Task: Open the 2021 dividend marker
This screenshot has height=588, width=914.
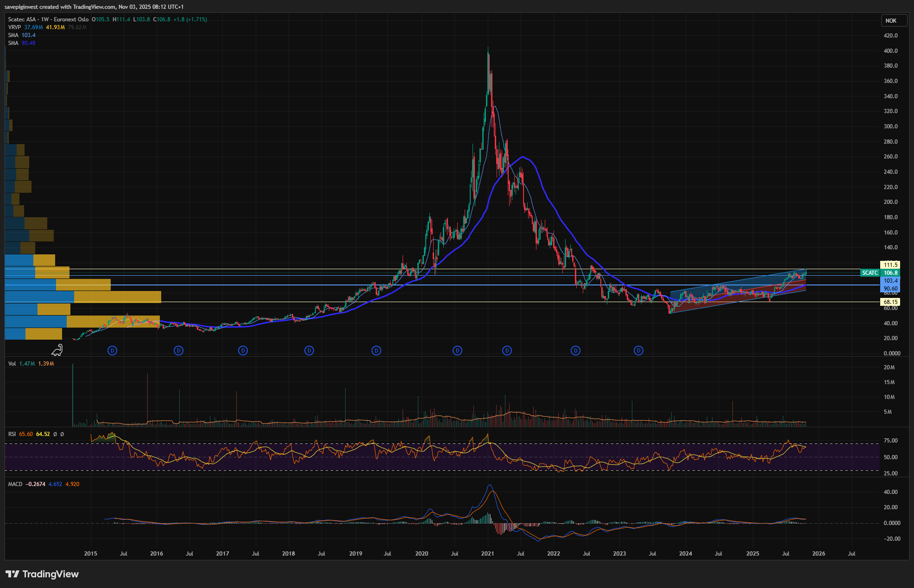Action: pos(507,351)
